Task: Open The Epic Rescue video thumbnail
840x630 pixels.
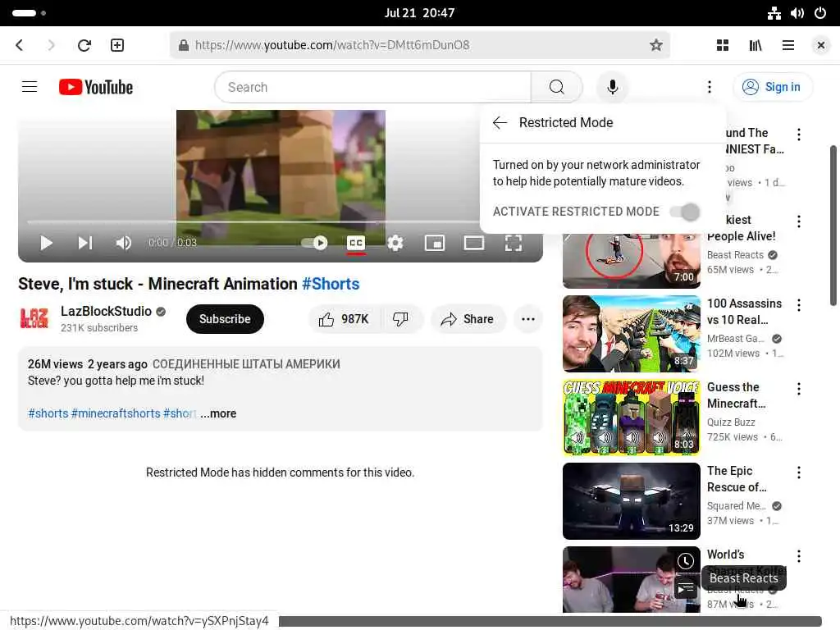Action: pos(632,500)
